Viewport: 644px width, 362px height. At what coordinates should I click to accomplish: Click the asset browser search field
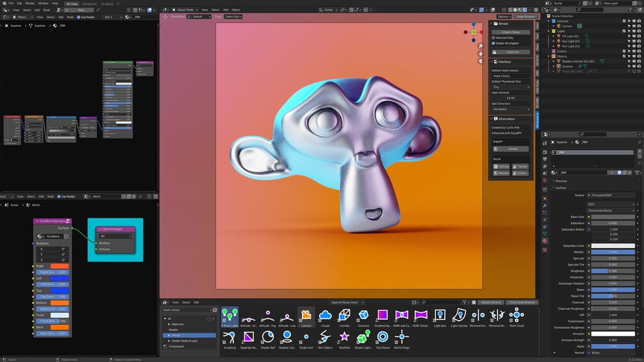tap(440, 302)
